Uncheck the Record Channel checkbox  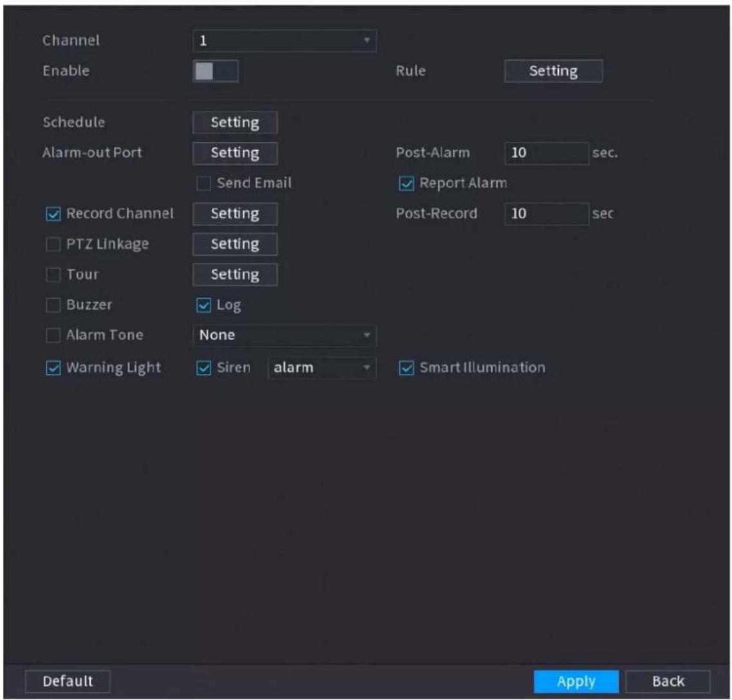[x=53, y=214]
